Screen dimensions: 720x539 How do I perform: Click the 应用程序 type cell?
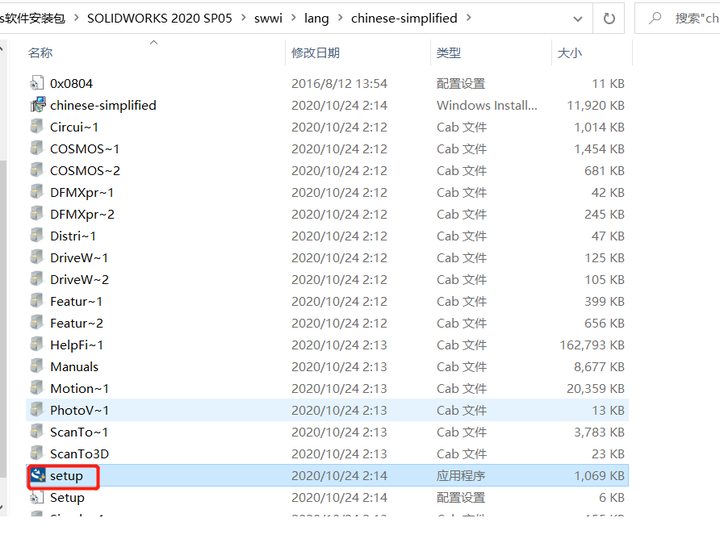461,476
